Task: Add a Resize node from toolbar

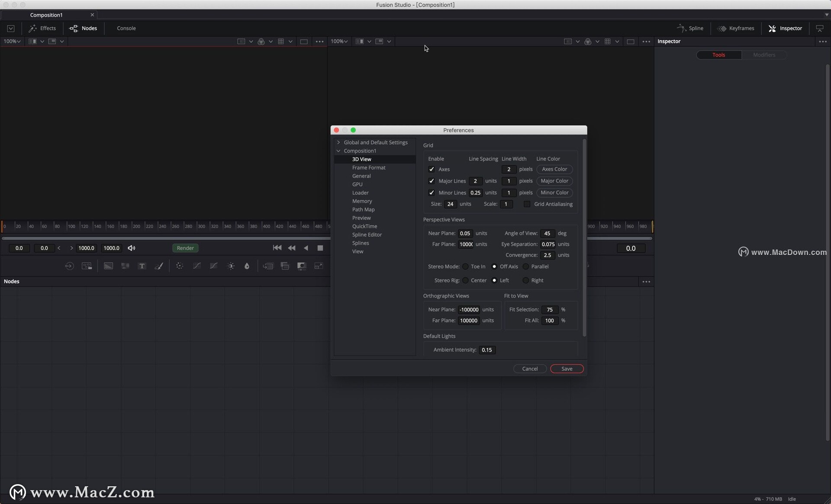Action: pos(319,266)
